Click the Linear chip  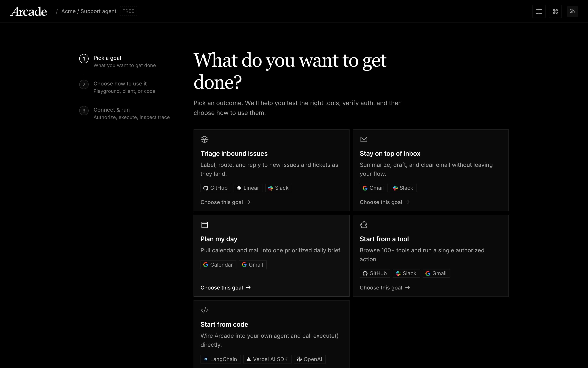(248, 188)
